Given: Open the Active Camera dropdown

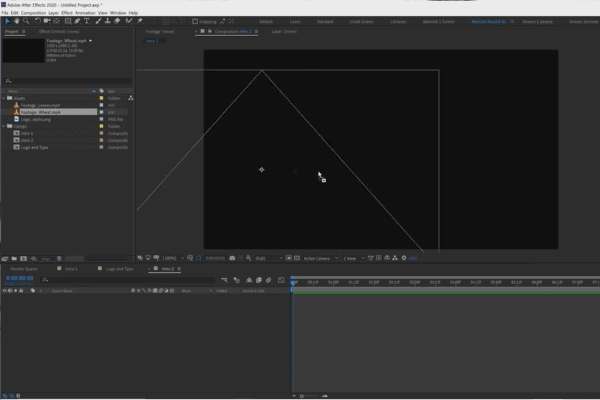Looking at the screenshot, I should click(321, 258).
